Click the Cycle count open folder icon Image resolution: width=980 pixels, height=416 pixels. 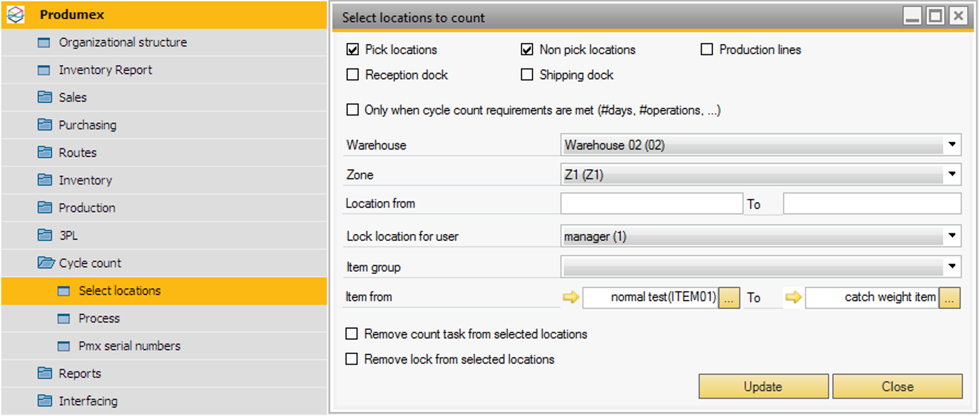[45, 263]
